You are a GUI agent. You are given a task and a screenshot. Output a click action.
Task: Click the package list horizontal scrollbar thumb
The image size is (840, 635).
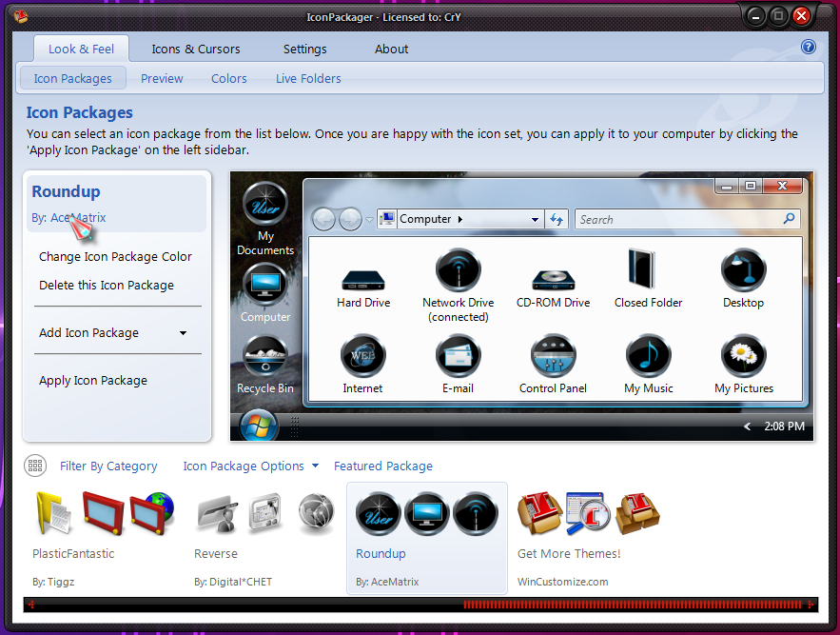635,605
